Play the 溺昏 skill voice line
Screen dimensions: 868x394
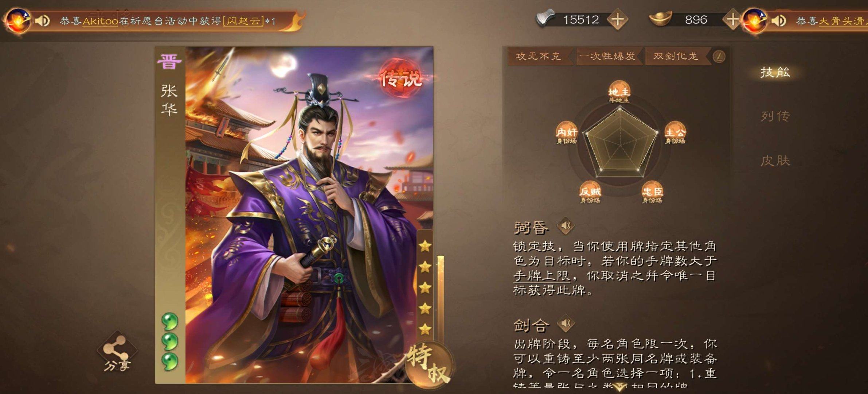pyautogui.click(x=566, y=226)
